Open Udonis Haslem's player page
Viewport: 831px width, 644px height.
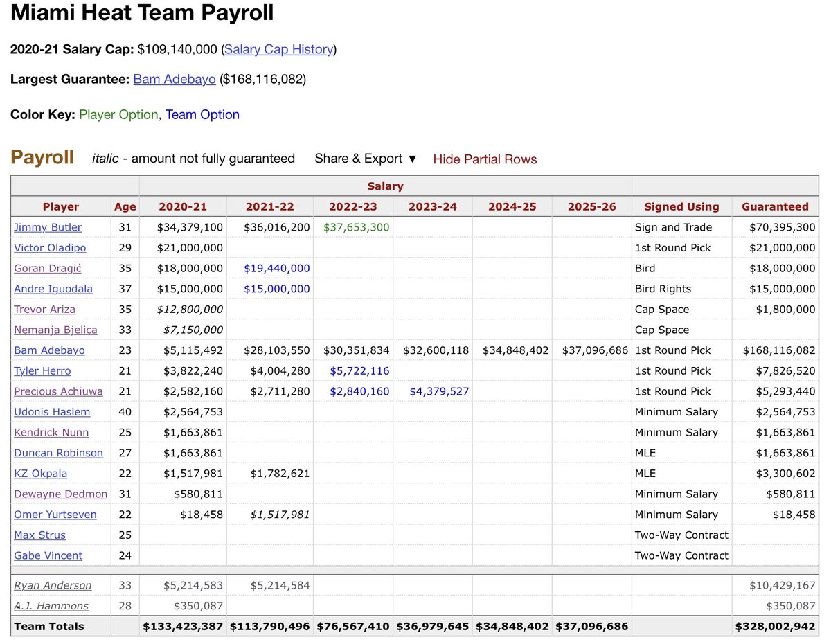tap(52, 412)
